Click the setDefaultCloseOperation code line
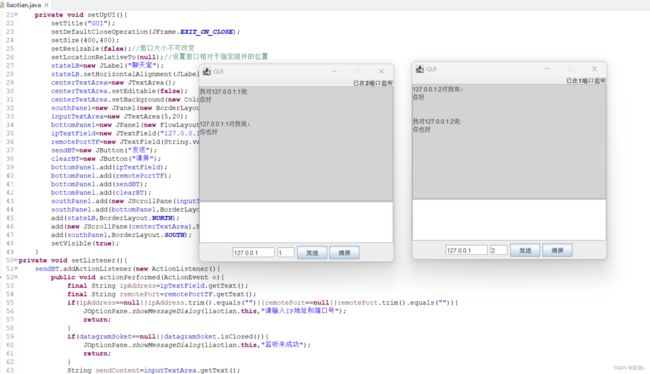The width and height of the screenshot is (650, 374). coord(146,32)
